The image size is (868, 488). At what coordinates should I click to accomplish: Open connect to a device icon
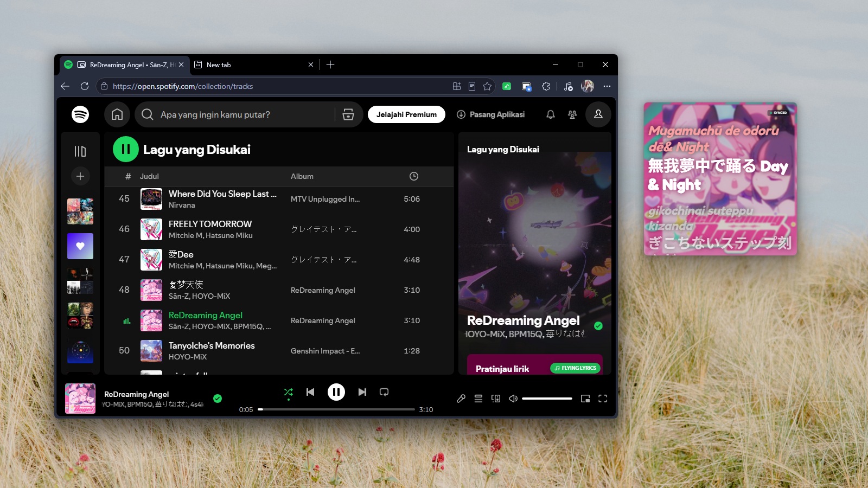point(496,399)
